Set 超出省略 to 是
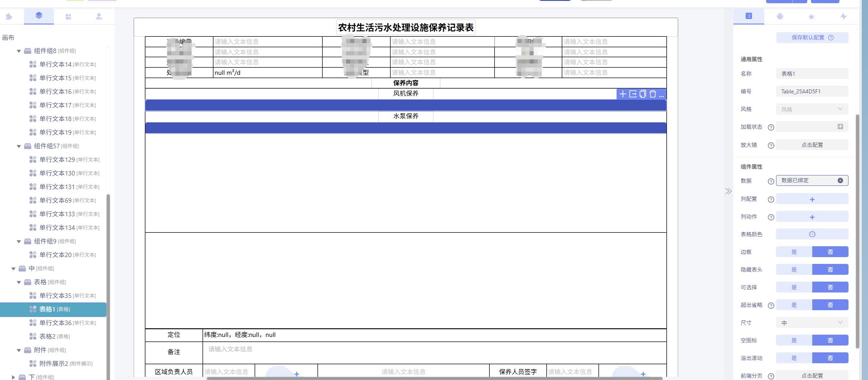Screen dimensions: 868x380 pyautogui.click(x=794, y=305)
